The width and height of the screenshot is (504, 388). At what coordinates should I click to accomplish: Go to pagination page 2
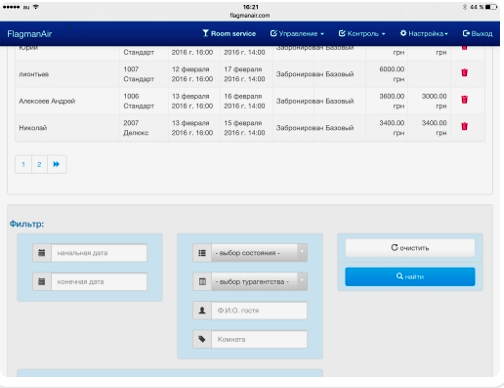[x=39, y=164]
